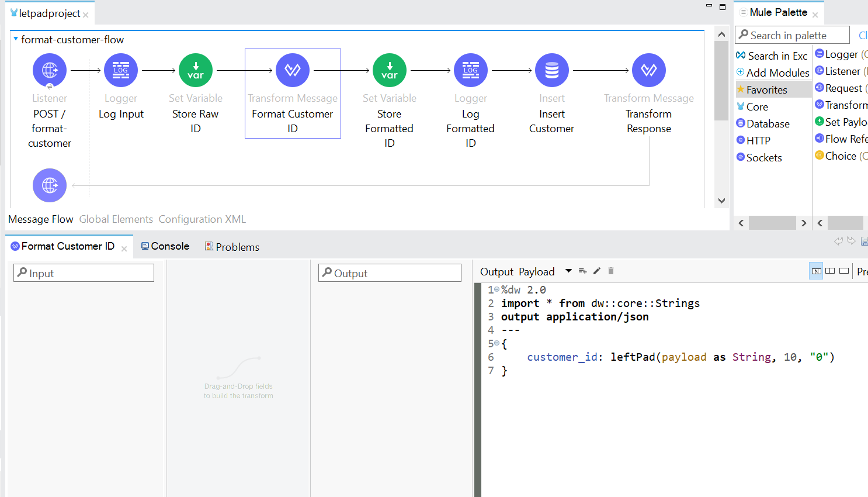Switch to Global Elements view
Viewport: 868px width, 497px height.
point(116,219)
